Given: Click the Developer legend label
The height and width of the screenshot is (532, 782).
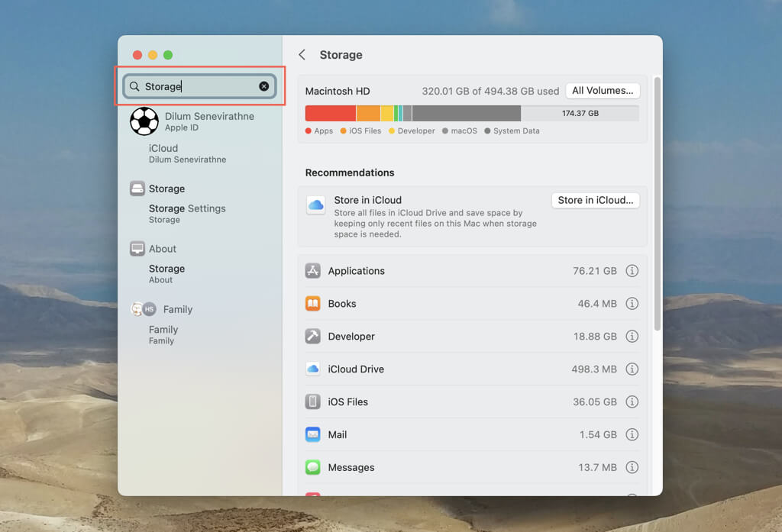Looking at the screenshot, I should [x=416, y=131].
